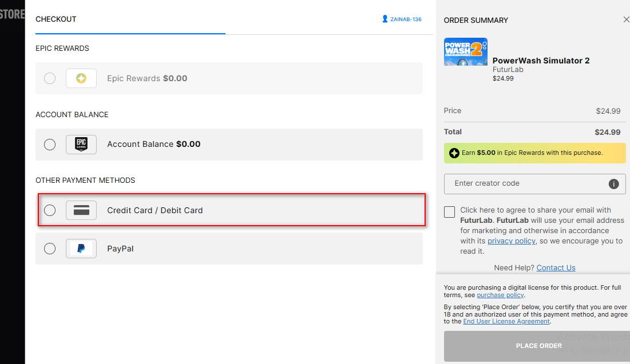The image size is (630, 364).
Task: Click the Enter creator code field
Action: click(x=526, y=184)
